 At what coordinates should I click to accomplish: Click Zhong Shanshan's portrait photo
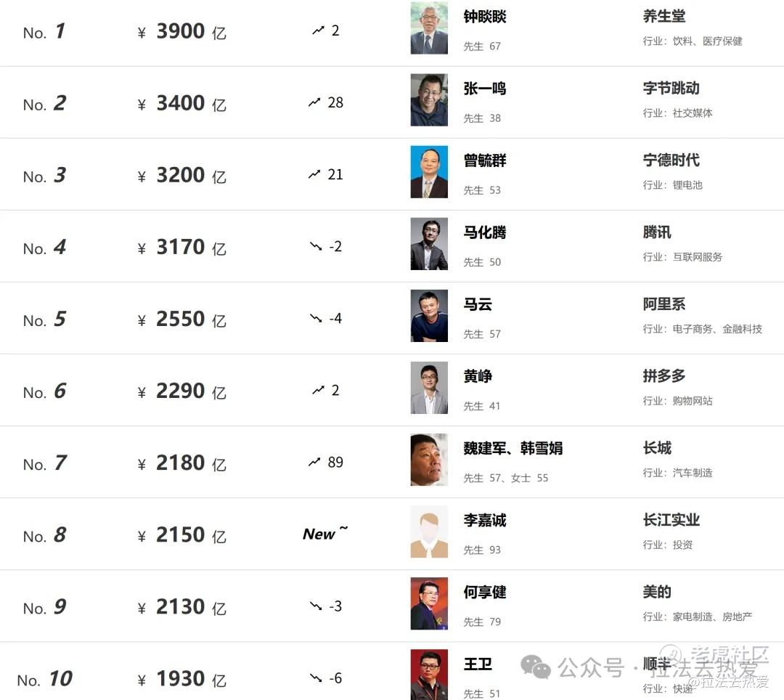point(429,28)
